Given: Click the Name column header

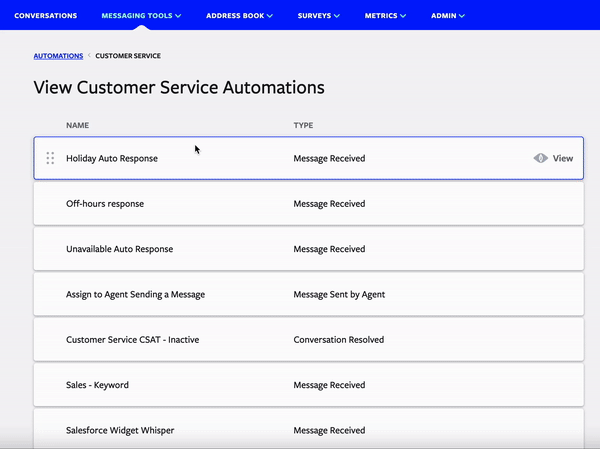Looking at the screenshot, I should tap(78, 126).
